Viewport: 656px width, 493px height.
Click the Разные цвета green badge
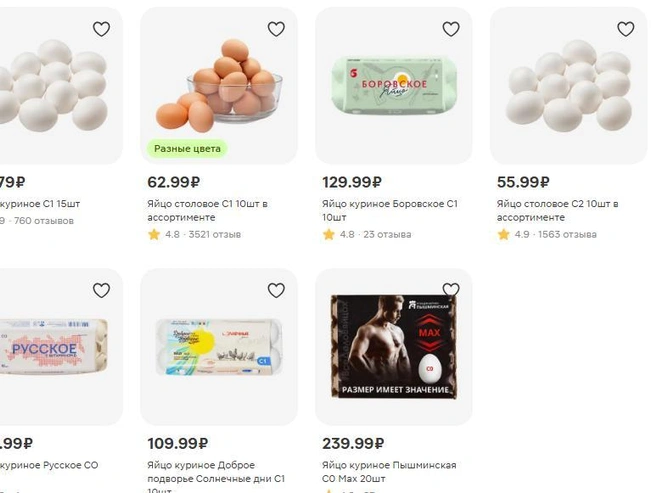coord(187,149)
